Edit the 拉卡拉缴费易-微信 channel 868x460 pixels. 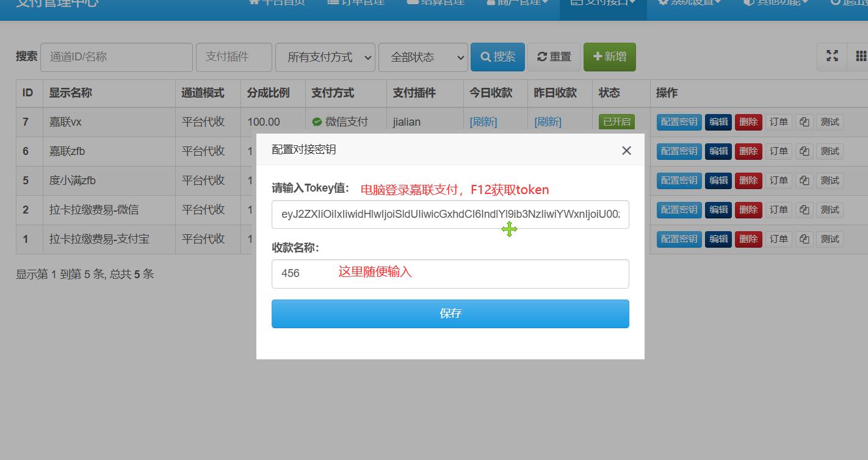coord(718,210)
